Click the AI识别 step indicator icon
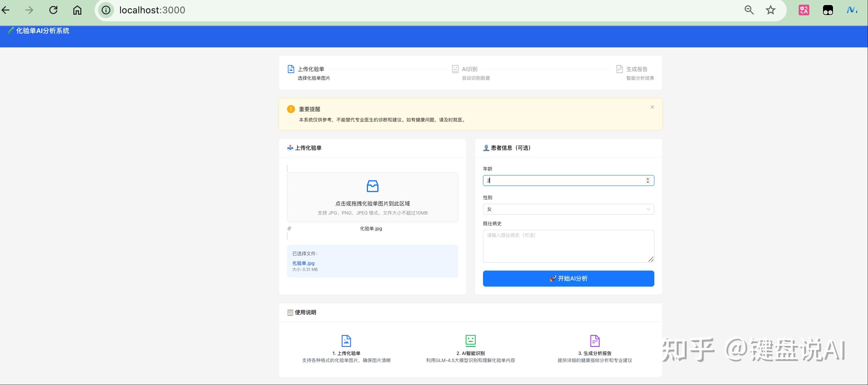Viewport: 868px width, 385px height. [455, 69]
